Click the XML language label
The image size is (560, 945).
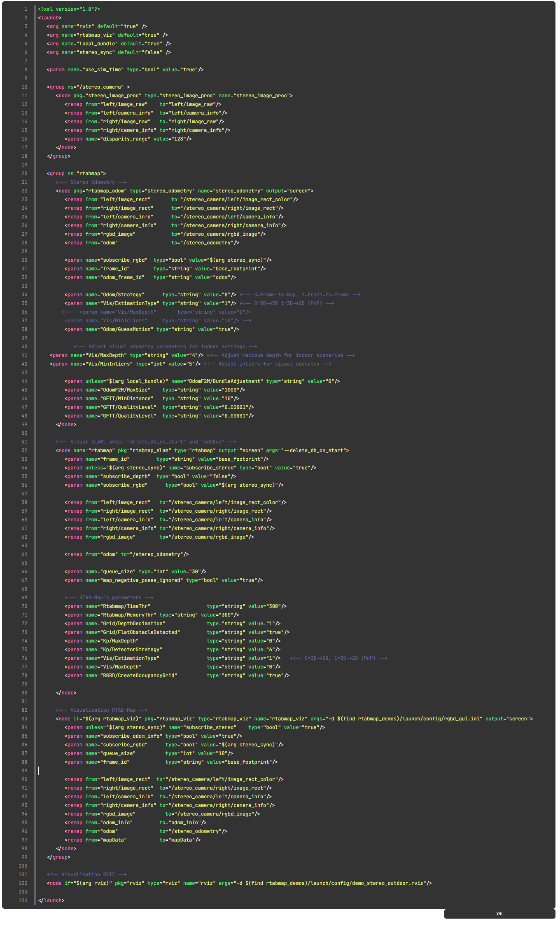[x=499, y=914]
